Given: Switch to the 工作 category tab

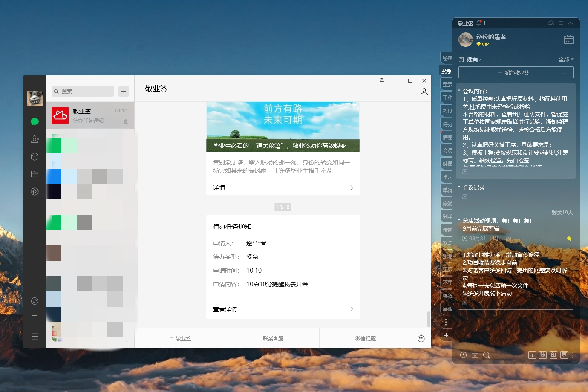Looking at the screenshot, I should pos(447,98).
